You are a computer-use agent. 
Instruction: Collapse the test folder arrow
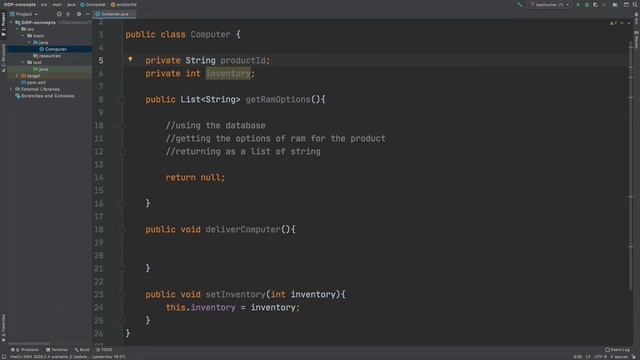coord(23,62)
